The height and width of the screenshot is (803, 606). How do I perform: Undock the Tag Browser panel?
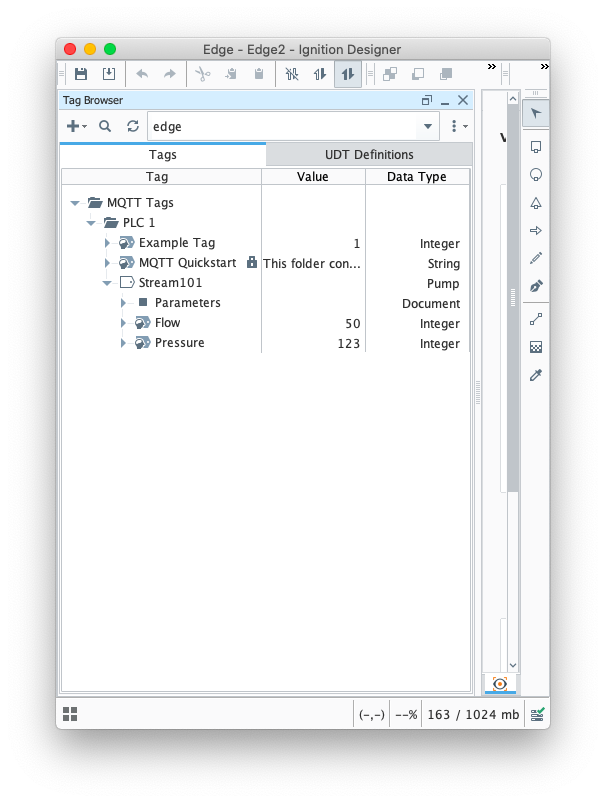coord(427,100)
